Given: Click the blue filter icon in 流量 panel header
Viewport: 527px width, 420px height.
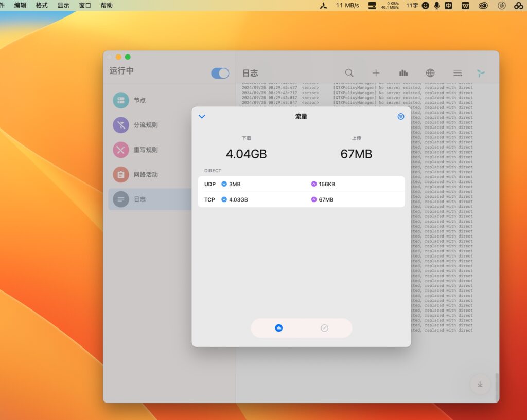Looking at the screenshot, I should [x=401, y=116].
